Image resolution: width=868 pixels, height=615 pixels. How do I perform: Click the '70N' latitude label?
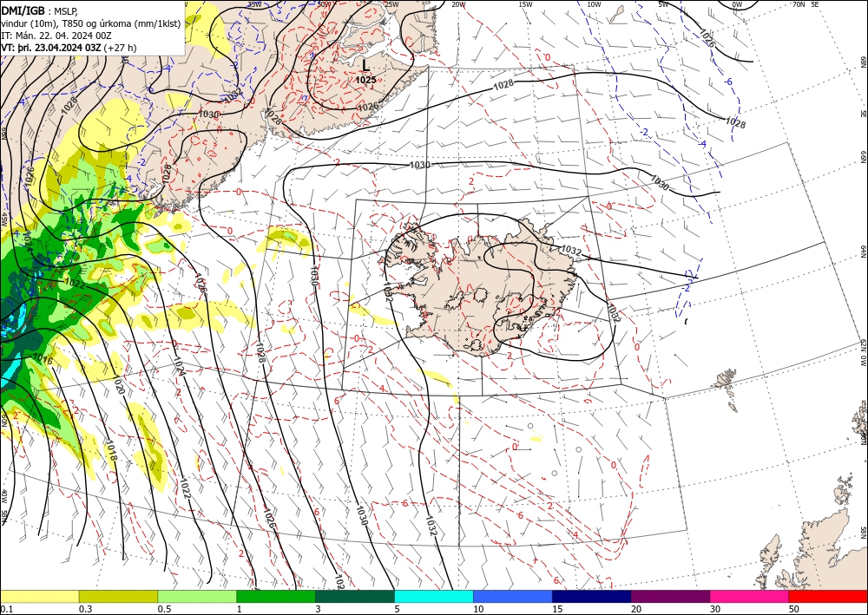pos(799,4)
